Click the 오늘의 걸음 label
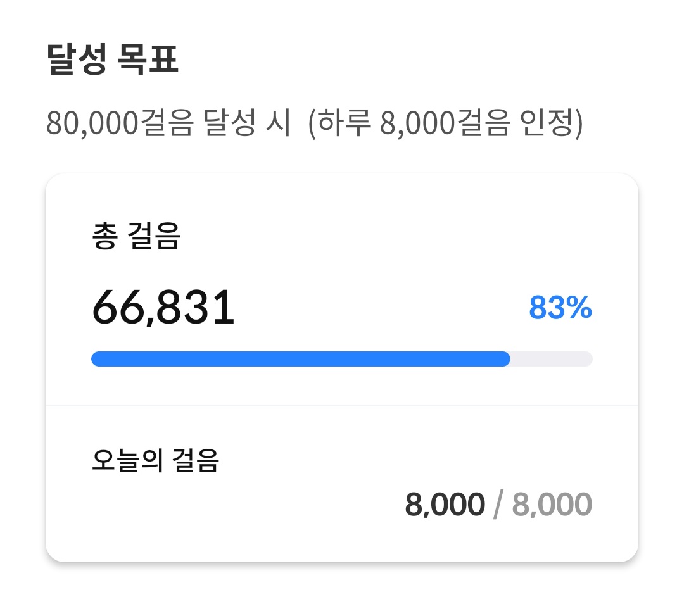This screenshot has width=684, height=616. (x=155, y=462)
